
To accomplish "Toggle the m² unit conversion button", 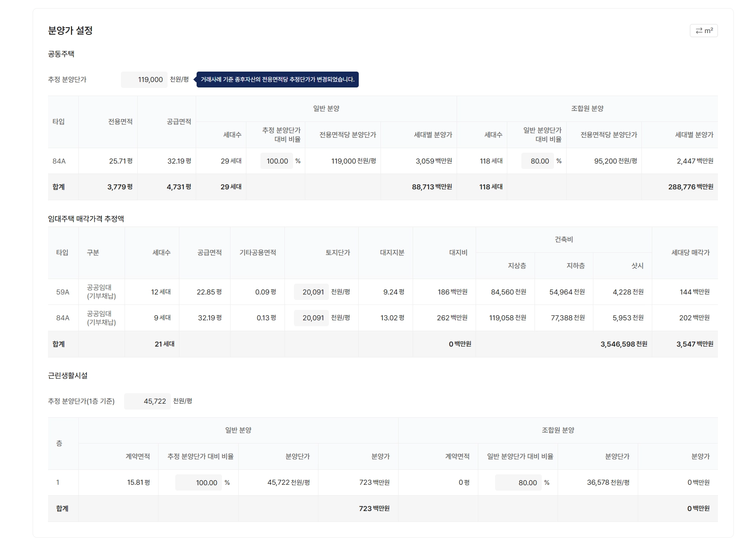I will pos(703,30).
